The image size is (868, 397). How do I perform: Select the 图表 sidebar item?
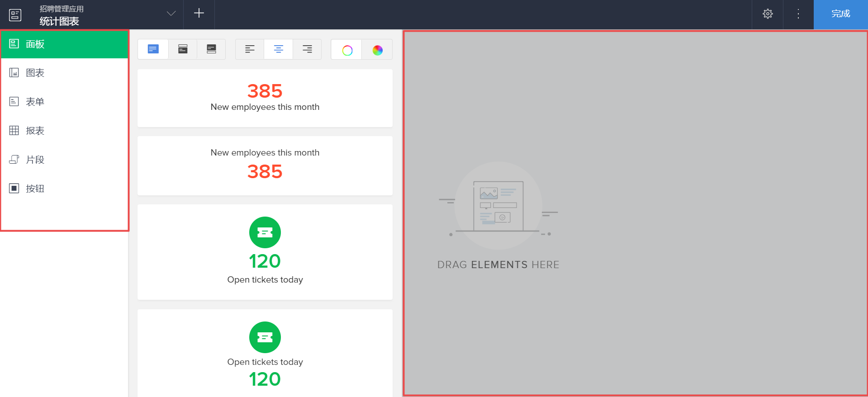point(65,73)
